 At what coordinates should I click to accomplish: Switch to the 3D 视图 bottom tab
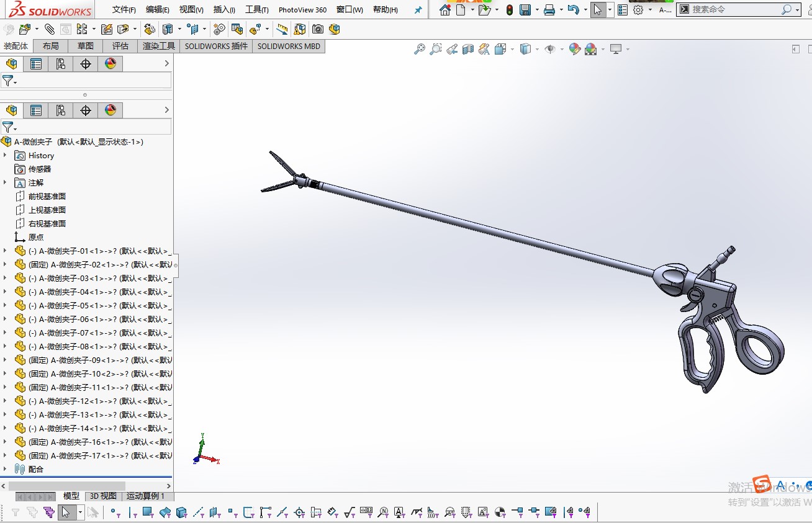103,496
